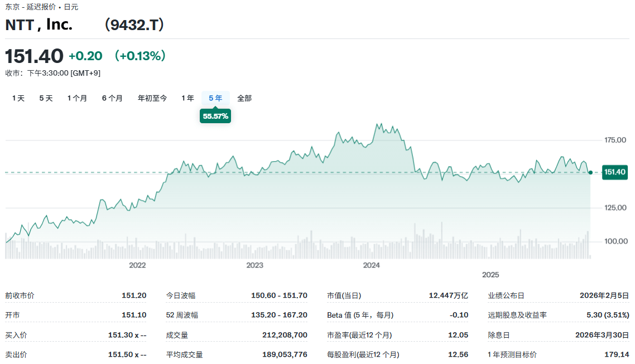Open the 全部 full history view
This screenshot has height=364, width=635.
[244, 98]
